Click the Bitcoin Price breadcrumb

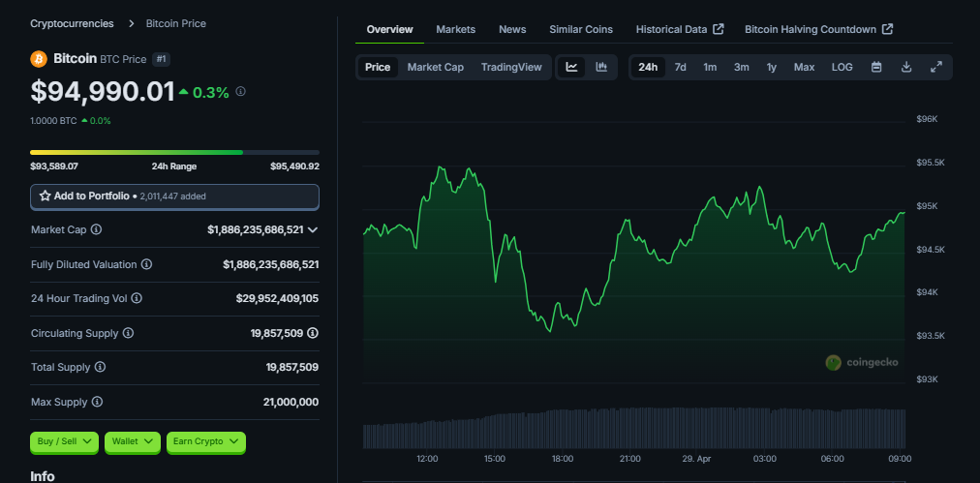[x=176, y=24]
